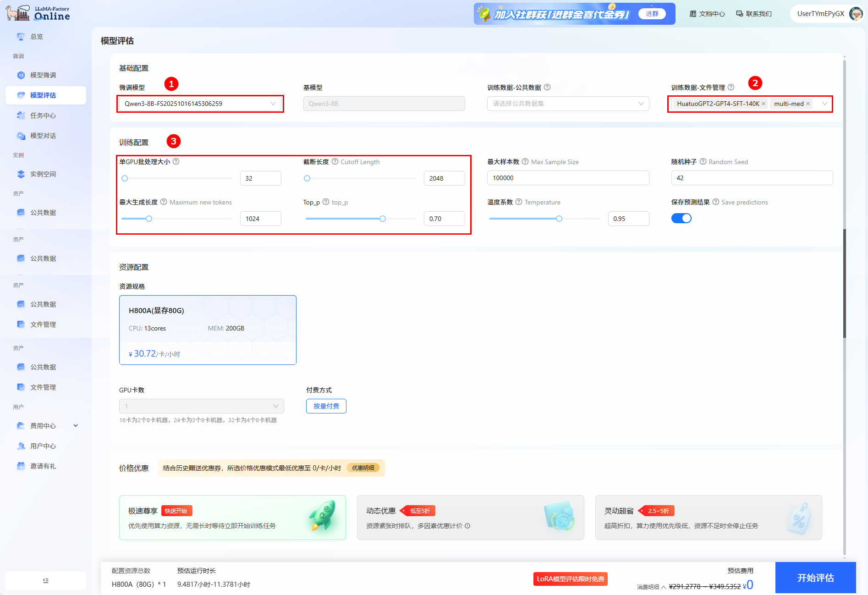Click the 开始评估 button
Screen dimensions: 868x595
815,578
